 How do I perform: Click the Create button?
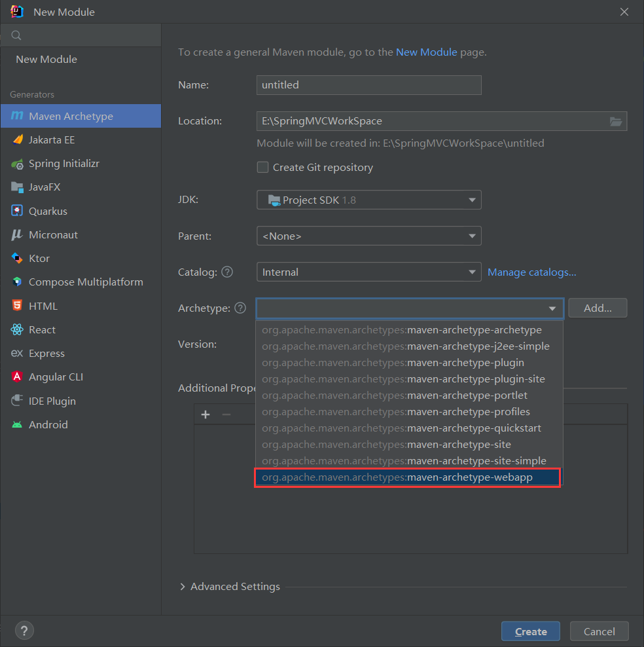pos(531,631)
